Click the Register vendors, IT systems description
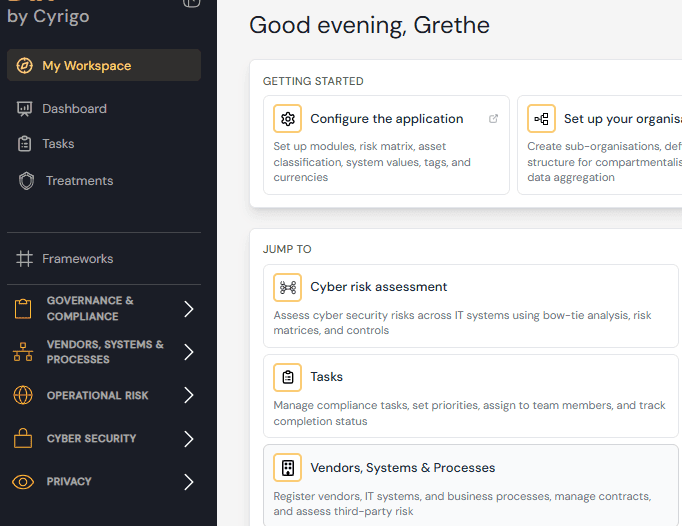Image resolution: width=682 pixels, height=526 pixels. [462, 504]
